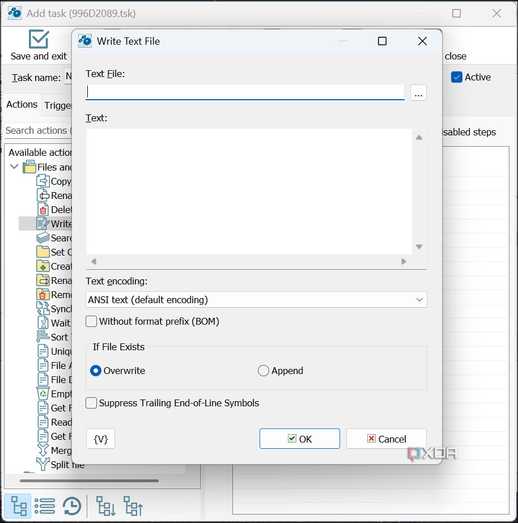This screenshot has width=518, height=523.
Task: Select the Synchronize action icon
Action: coord(43,309)
